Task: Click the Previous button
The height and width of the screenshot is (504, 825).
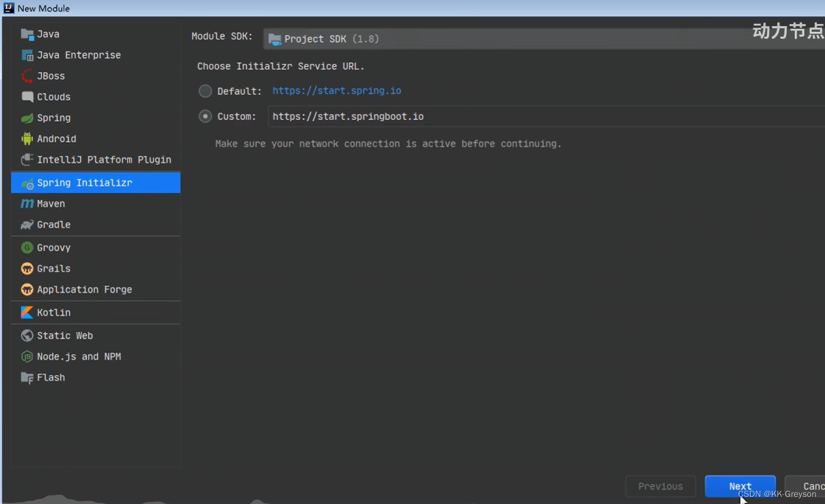Action: point(661,486)
